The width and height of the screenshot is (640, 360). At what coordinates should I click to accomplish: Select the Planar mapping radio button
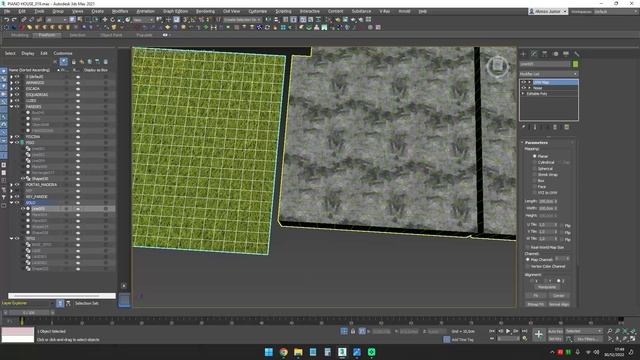pyautogui.click(x=534, y=156)
